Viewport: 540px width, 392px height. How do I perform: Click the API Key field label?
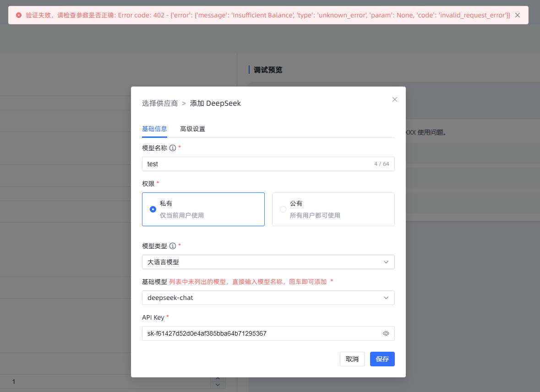click(x=153, y=318)
